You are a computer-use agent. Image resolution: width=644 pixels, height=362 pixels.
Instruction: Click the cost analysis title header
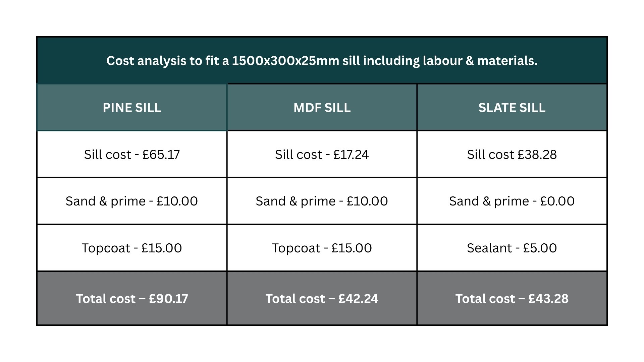[x=322, y=60]
